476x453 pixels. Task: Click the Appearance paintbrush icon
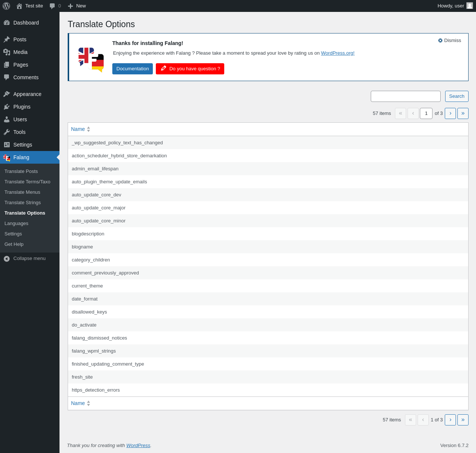(x=7, y=94)
